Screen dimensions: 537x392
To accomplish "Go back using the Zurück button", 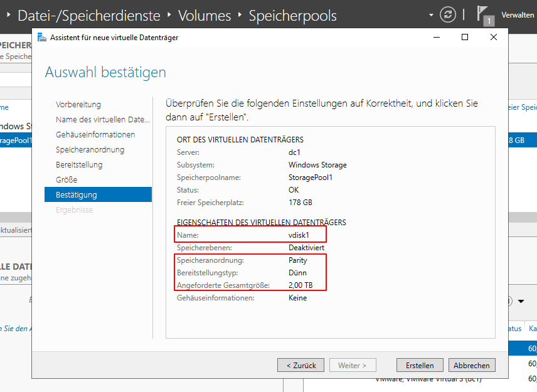I will 299,365.
